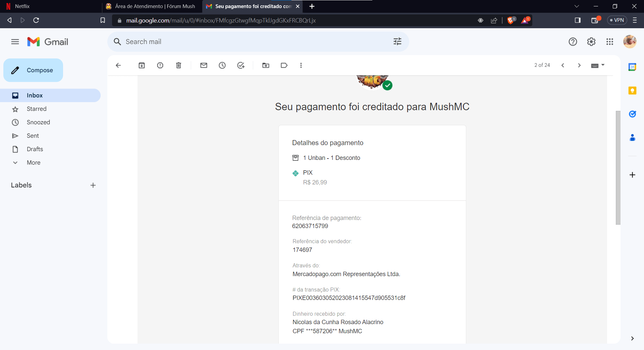Click the search magnifier icon

point(117,42)
